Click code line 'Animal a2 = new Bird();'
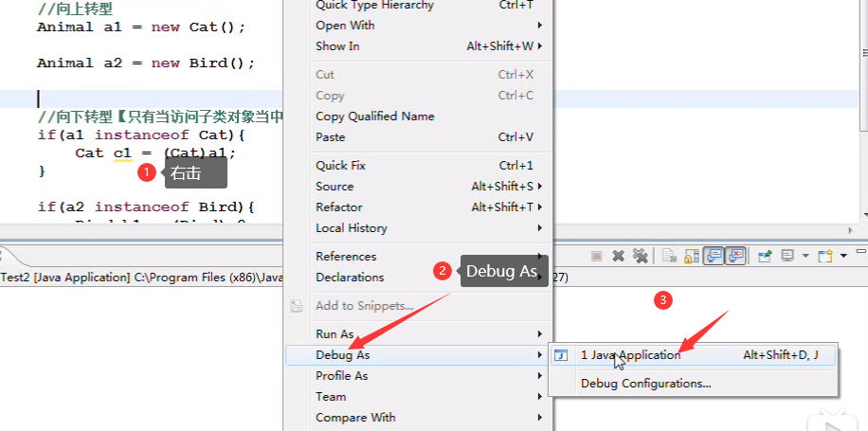868x431 pixels. click(x=146, y=63)
